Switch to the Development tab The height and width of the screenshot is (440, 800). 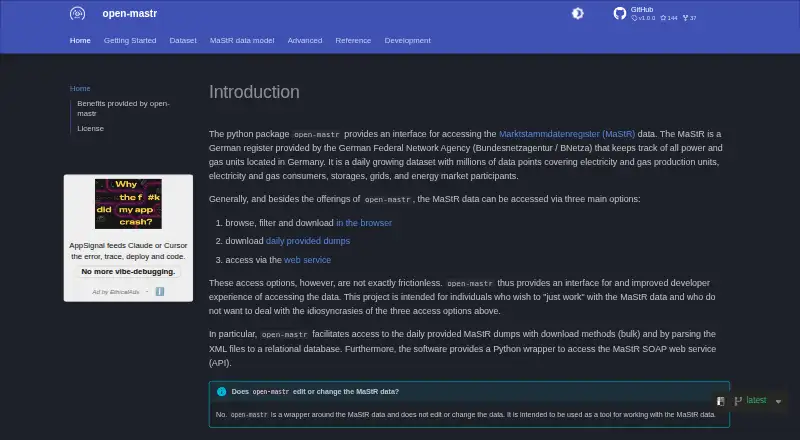point(408,40)
